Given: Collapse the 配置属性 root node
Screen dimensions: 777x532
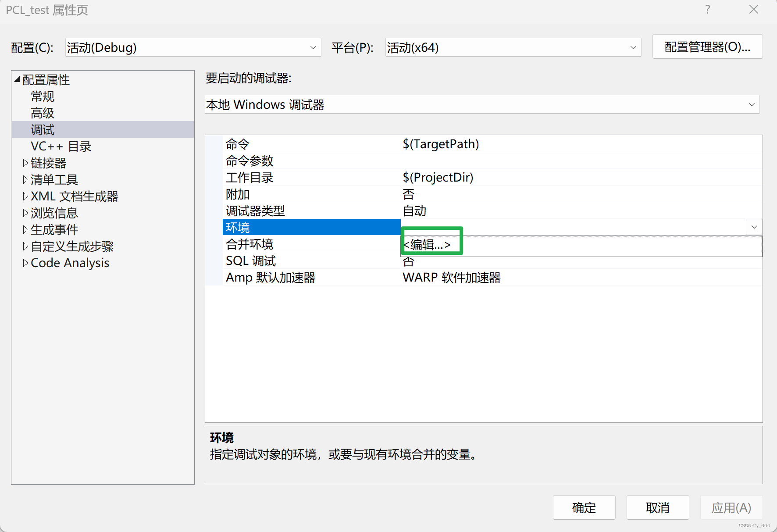Looking at the screenshot, I should click(x=16, y=79).
